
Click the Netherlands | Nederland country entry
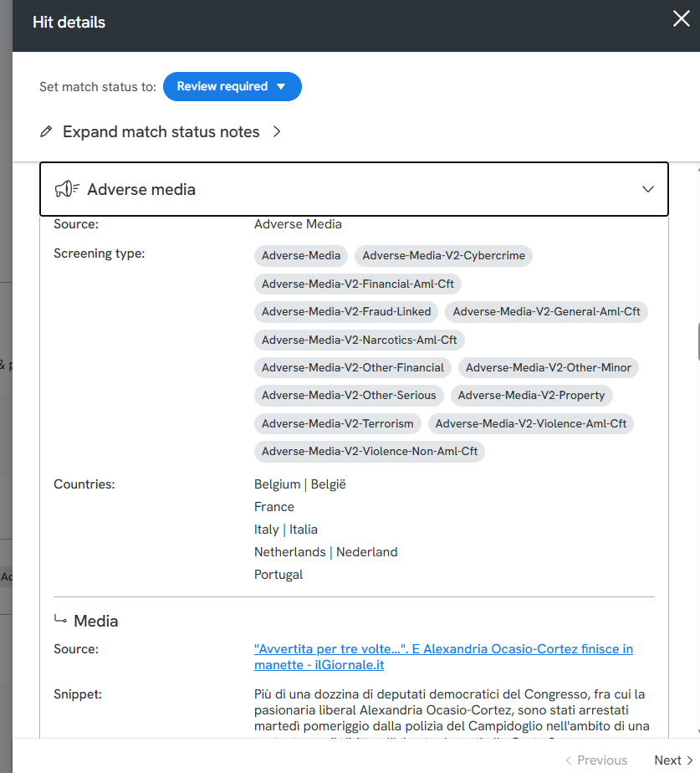[326, 552]
